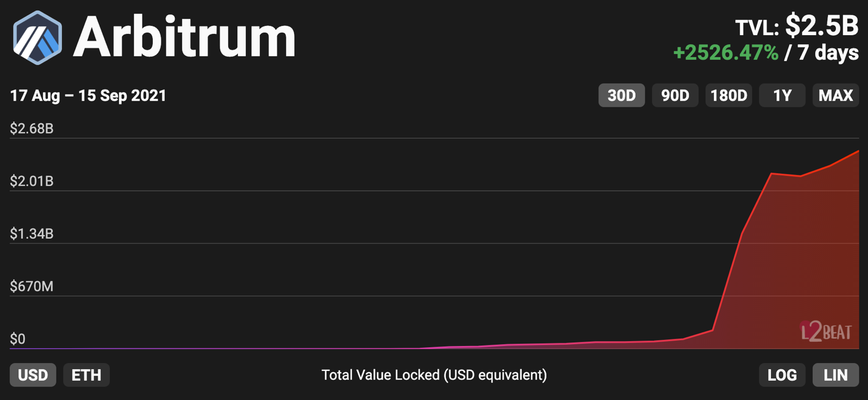The width and height of the screenshot is (868, 400).
Task: Click the chart peak at right edge
Action: click(858, 151)
